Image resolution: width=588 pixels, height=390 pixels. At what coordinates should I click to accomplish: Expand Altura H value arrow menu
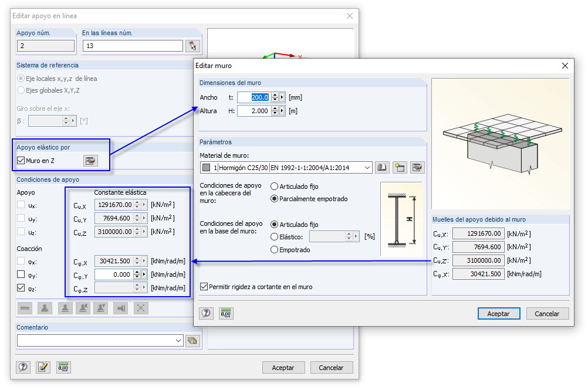[x=282, y=111]
